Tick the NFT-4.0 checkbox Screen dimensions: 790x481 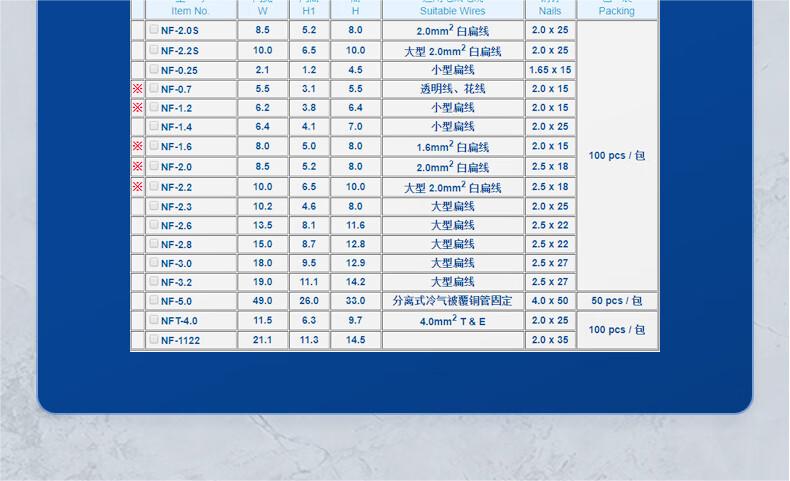click(x=154, y=320)
